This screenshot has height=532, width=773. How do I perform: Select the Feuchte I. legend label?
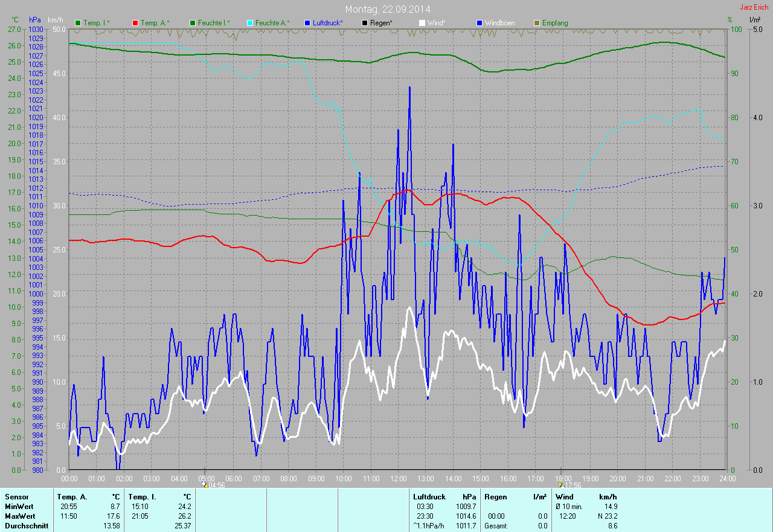tap(214, 23)
